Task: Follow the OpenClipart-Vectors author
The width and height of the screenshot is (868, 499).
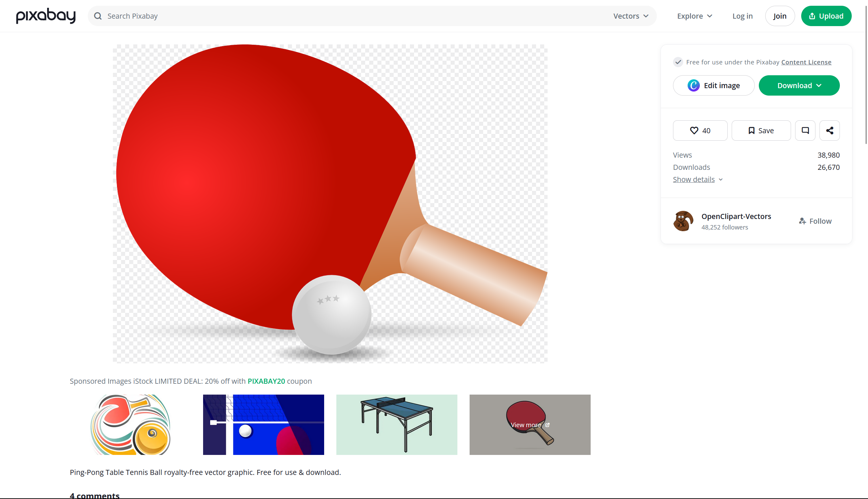Action: 815,221
